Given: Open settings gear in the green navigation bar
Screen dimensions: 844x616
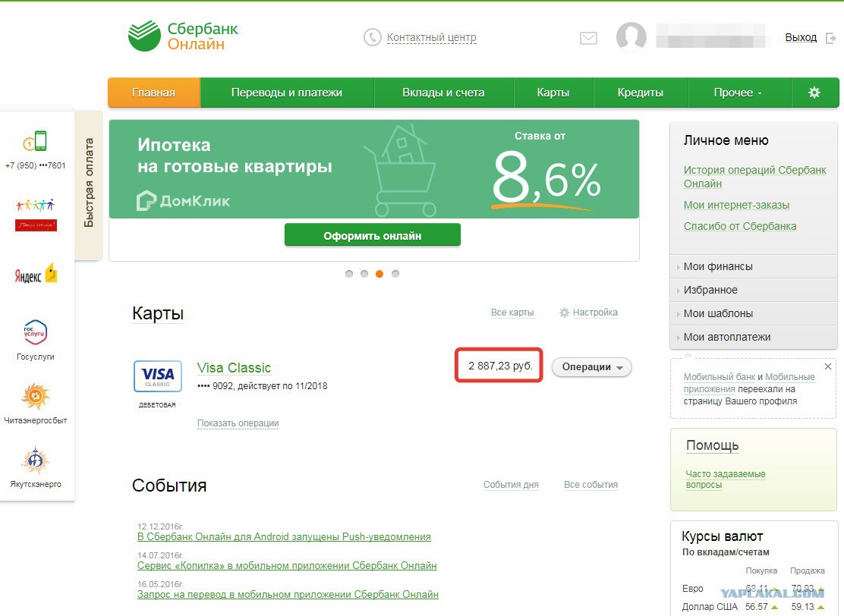Looking at the screenshot, I should tap(814, 93).
